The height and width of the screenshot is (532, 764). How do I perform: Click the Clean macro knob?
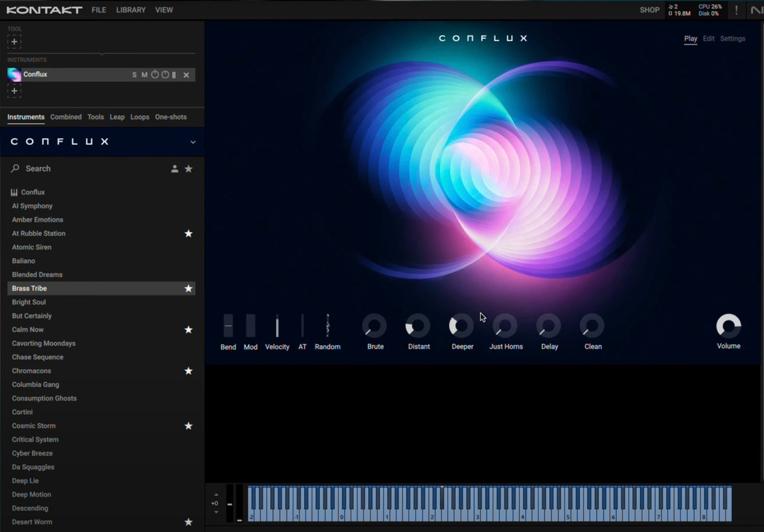tap(592, 326)
